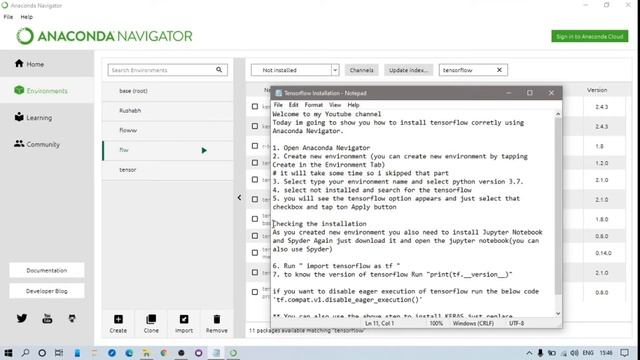Open File Explorer from the taskbar
Viewport: 640px width, 360px height.
(x=146, y=353)
